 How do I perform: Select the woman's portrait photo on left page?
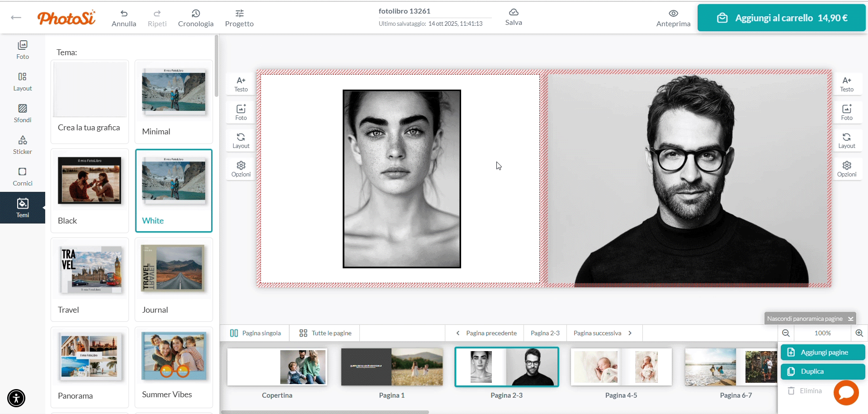[x=402, y=179]
